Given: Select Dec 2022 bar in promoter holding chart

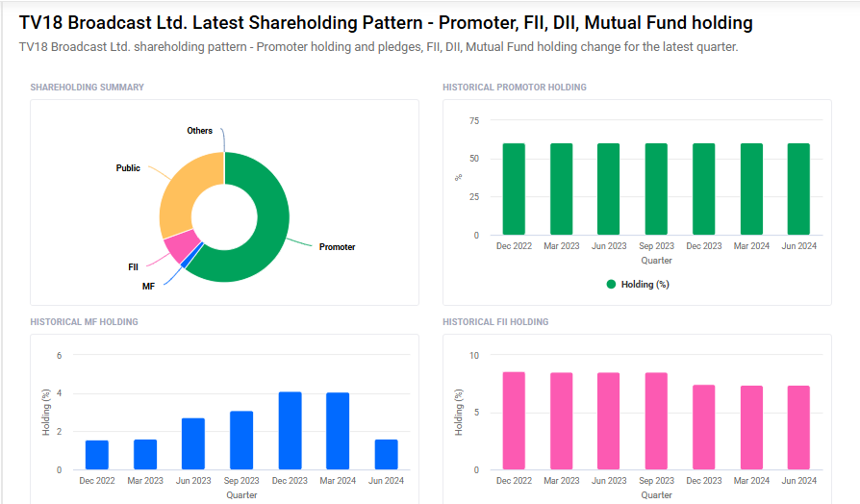Looking at the screenshot, I should tap(514, 189).
